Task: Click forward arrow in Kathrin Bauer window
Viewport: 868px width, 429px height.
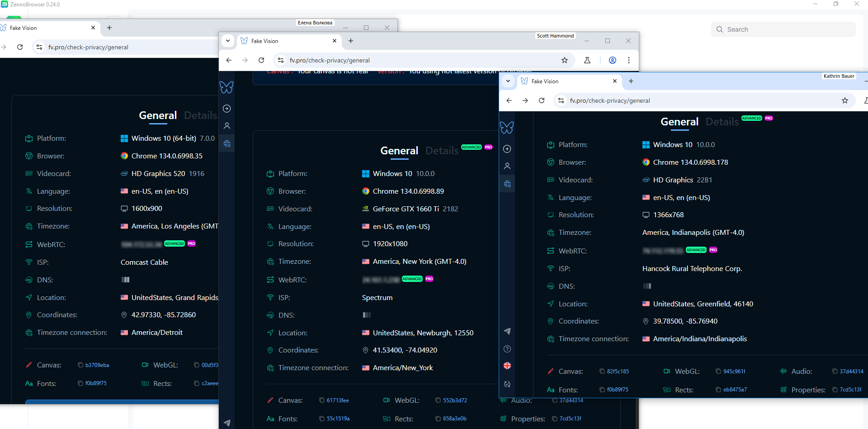Action: (x=525, y=100)
